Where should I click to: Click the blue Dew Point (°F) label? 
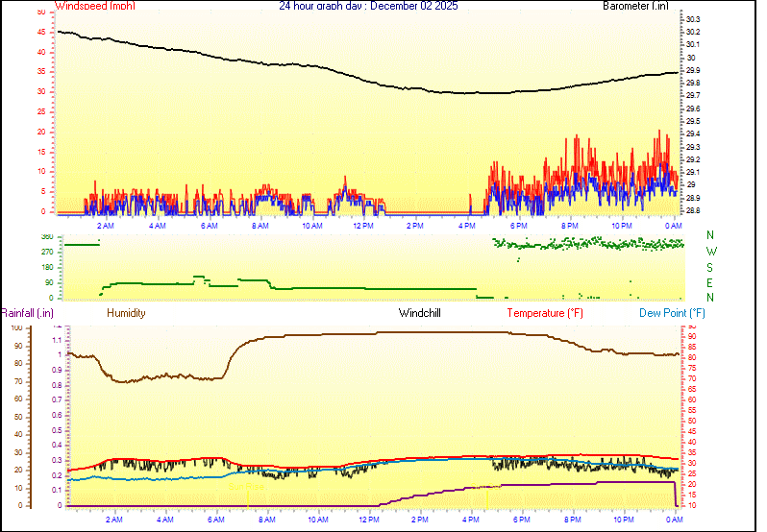[x=673, y=313]
